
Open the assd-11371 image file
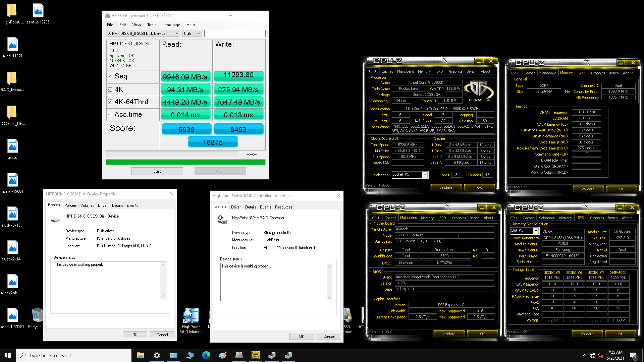(x=12, y=48)
